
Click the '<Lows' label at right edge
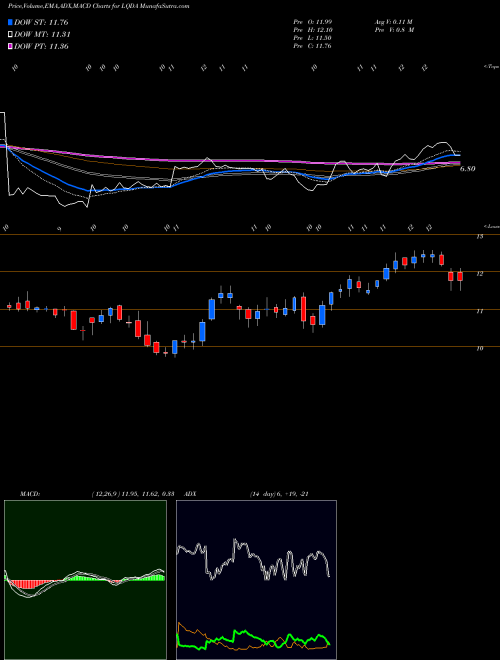(x=492, y=226)
